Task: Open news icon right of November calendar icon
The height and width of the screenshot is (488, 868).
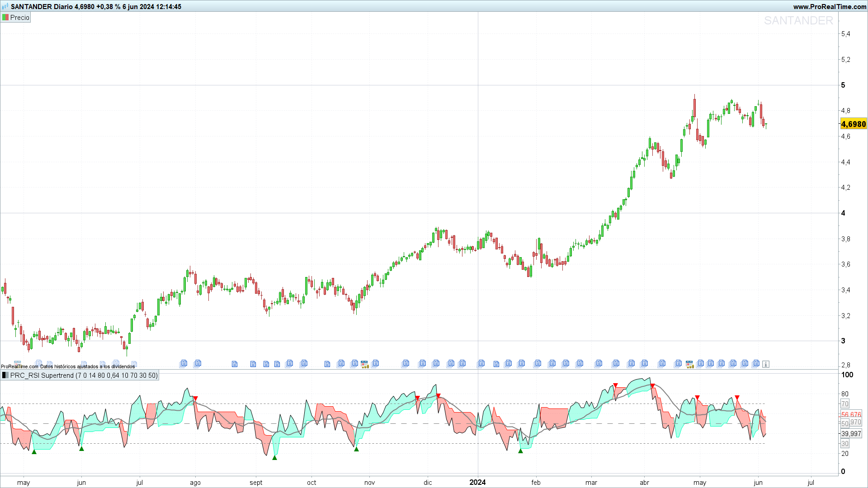Action: 375,363
